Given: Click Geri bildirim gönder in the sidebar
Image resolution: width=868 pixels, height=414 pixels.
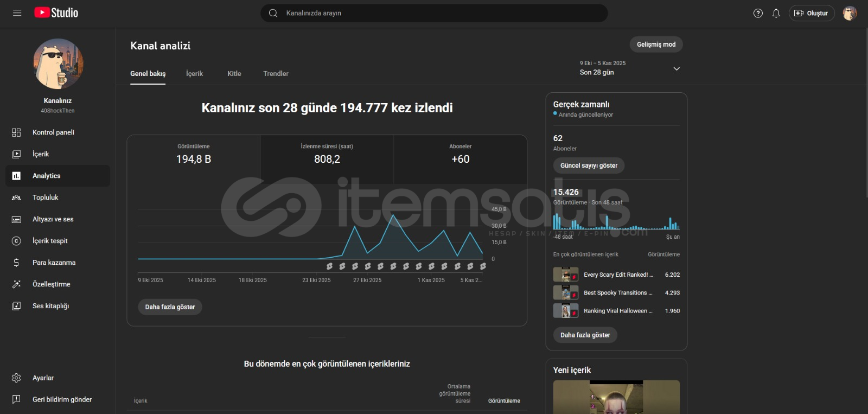Looking at the screenshot, I should [x=58, y=399].
